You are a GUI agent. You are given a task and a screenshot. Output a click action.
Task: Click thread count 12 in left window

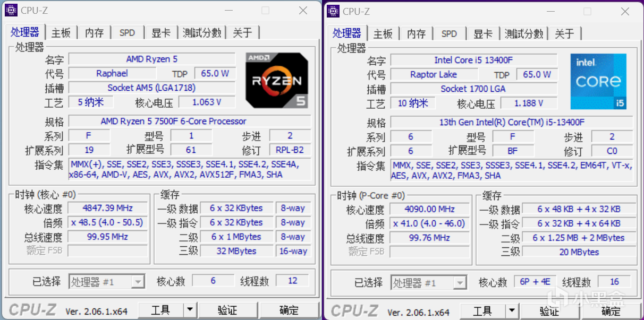(x=292, y=281)
